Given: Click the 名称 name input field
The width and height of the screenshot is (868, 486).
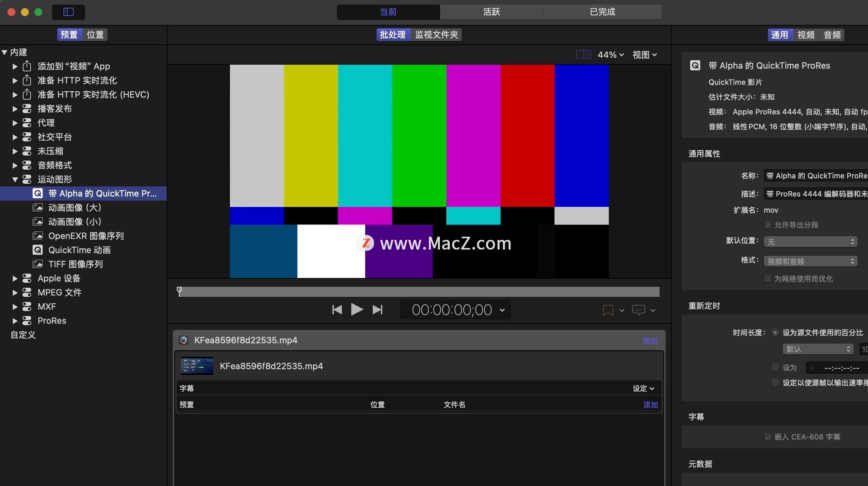Looking at the screenshot, I should pyautogui.click(x=816, y=176).
